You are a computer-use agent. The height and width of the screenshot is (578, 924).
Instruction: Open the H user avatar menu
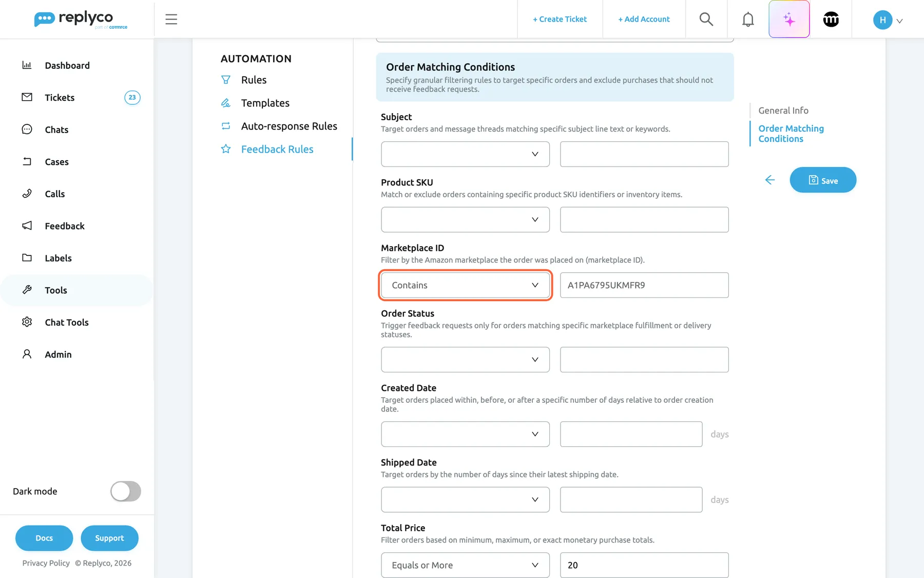(888, 20)
